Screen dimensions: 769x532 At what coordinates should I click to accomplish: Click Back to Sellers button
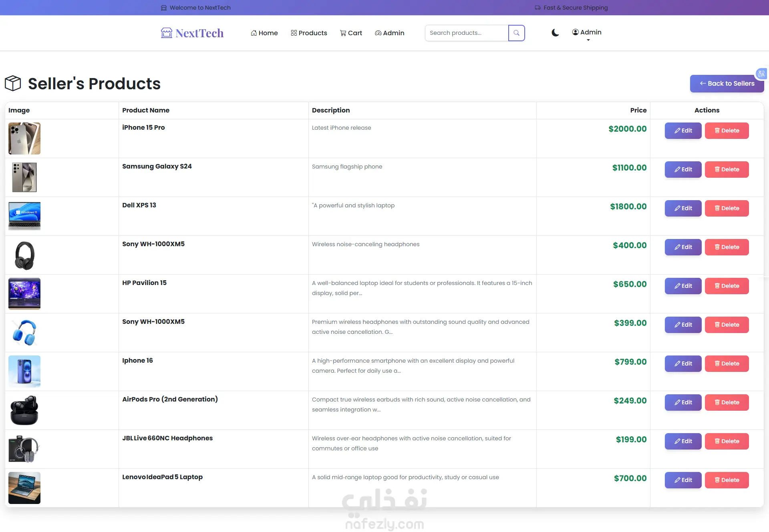727,84
